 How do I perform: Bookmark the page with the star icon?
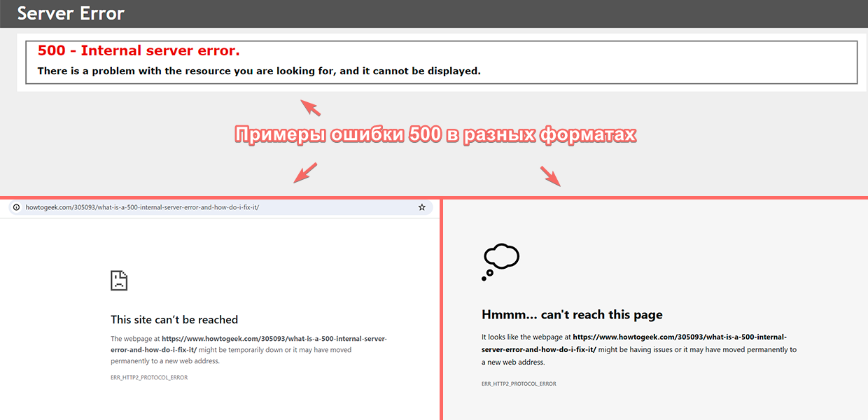pyautogui.click(x=422, y=207)
